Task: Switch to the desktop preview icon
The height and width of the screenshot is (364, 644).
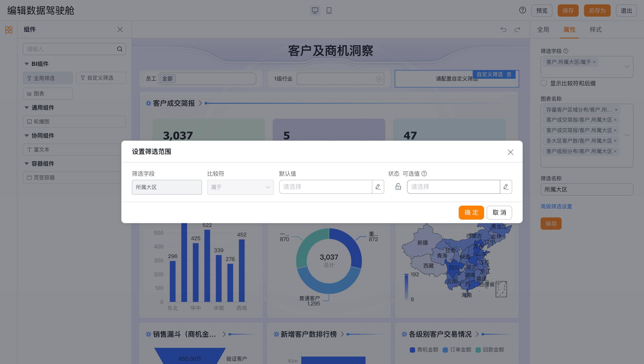Action: click(x=315, y=10)
